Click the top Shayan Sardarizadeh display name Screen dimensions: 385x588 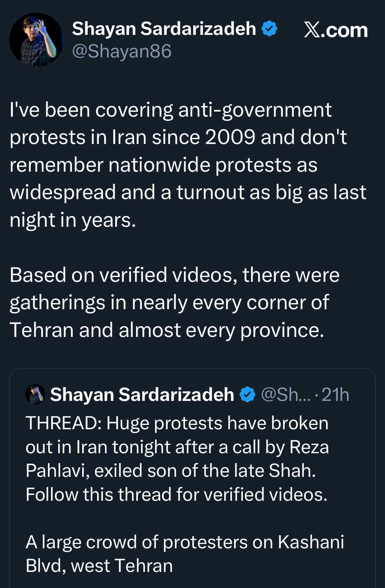pyautogui.click(x=164, y=29)
